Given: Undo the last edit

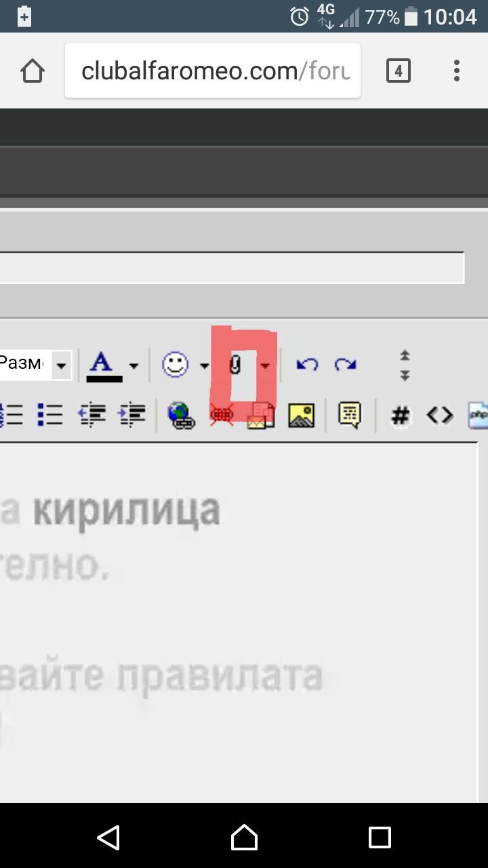Looking at the screenshot, I should pyautogui.click(x=307, y=365).
